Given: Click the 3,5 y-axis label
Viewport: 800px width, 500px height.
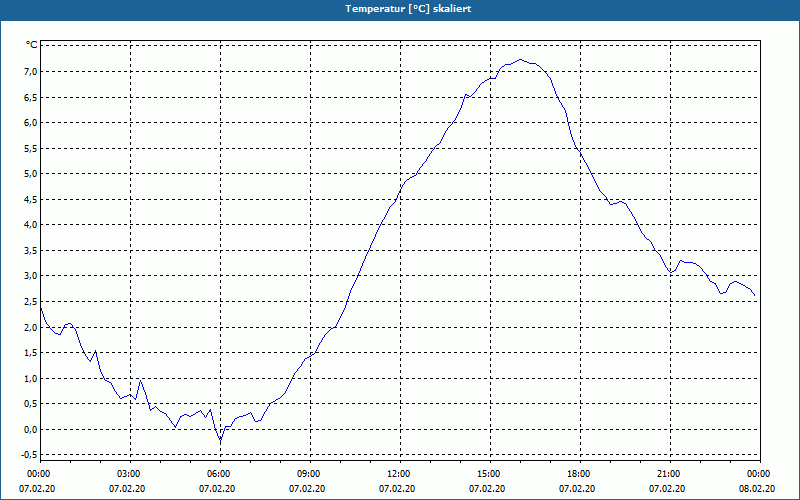Looking at the screenshot, I should coord(31,251).
